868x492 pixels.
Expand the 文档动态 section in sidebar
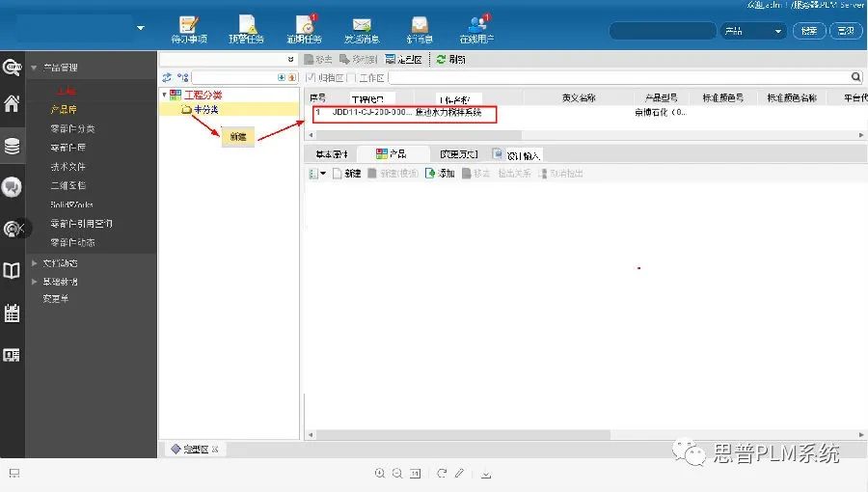[35, 262]
